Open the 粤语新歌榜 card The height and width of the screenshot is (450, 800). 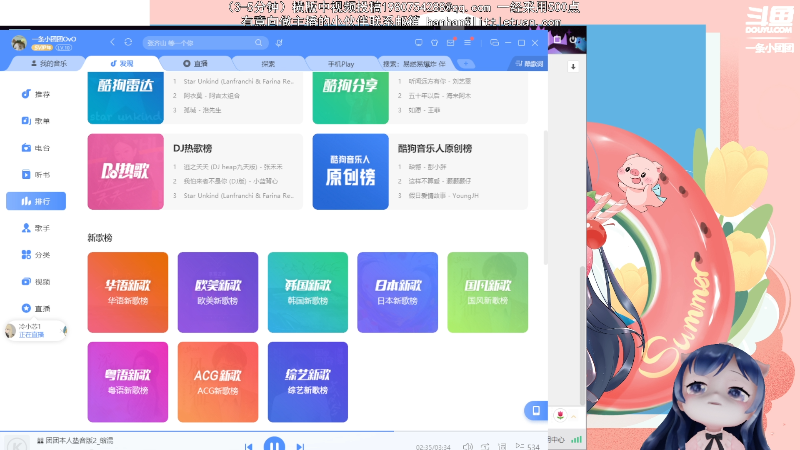(128, 382)
